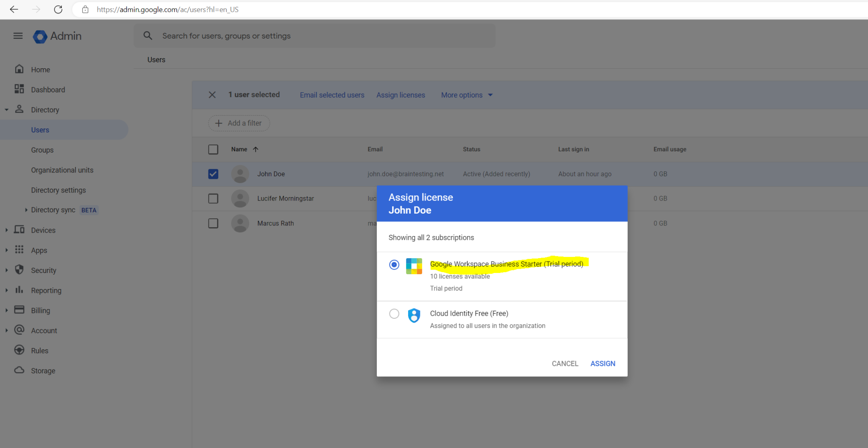Switch to the Users tab
Image resolution: width=868 pixels, height=448 pixels.
click(x=156, y=59)
